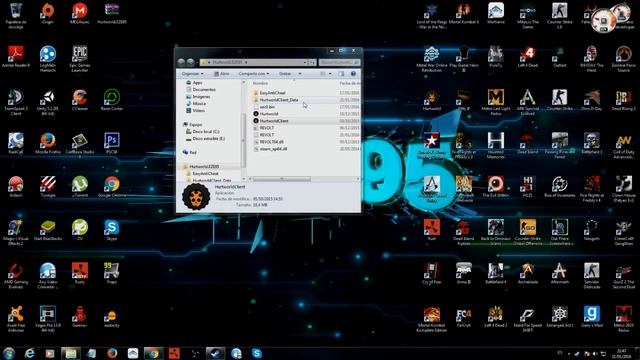Open the Vegas Pro desktop shortcut
640x360 pixels.
pos(48,319)
